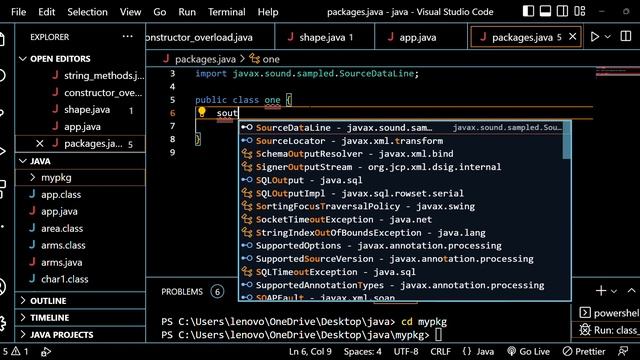Select arms.class file
Screen dimensions: 640x360
point(80,245)
